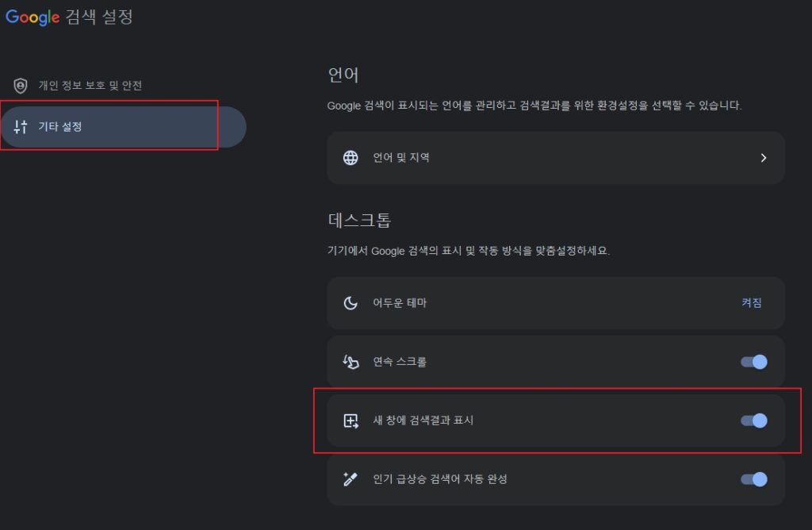Open the 켜짐 dark theme selector

click(751, 303)
